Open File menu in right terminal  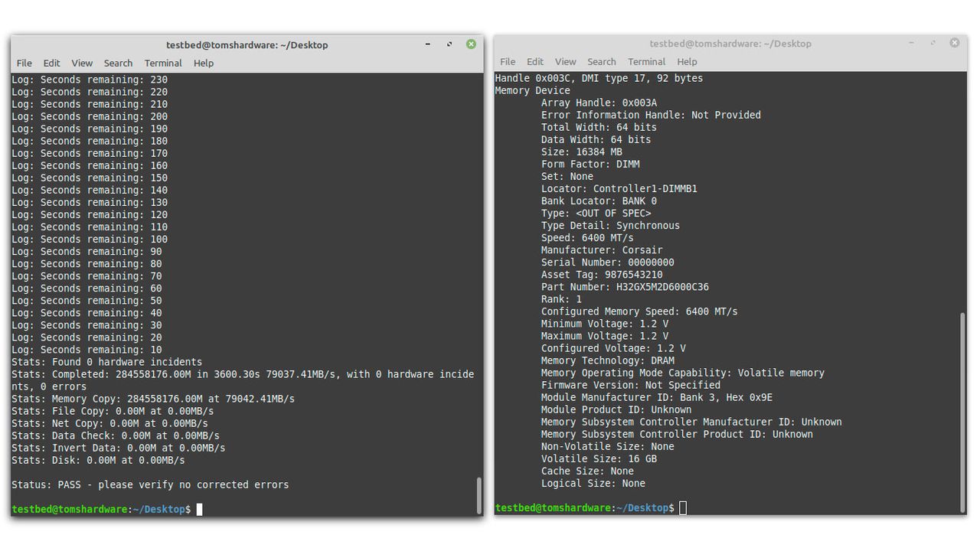[x=508, y=61]
